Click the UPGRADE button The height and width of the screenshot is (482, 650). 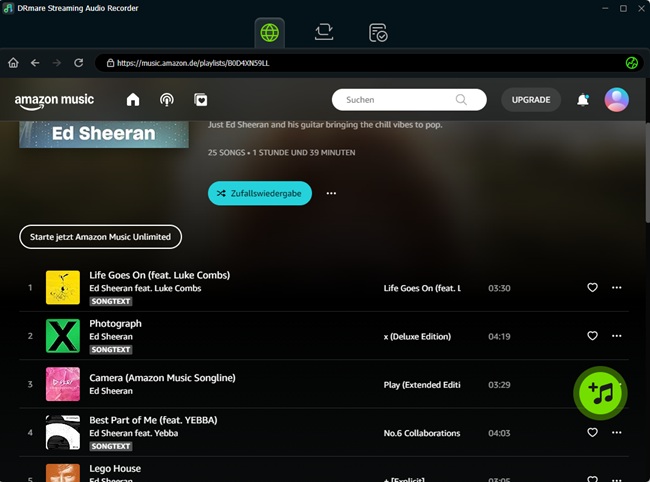pos(531,100)
